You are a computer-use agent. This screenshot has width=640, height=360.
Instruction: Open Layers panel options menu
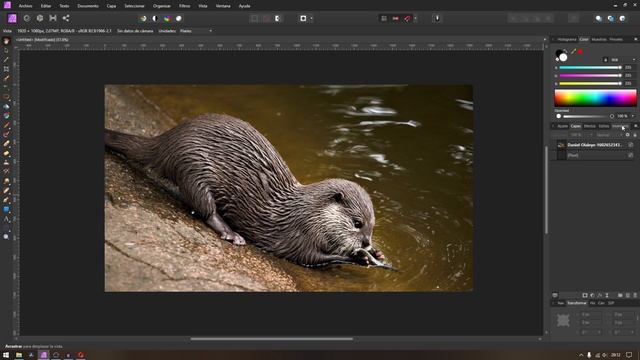pyautogui.click(x=635, y=126)
